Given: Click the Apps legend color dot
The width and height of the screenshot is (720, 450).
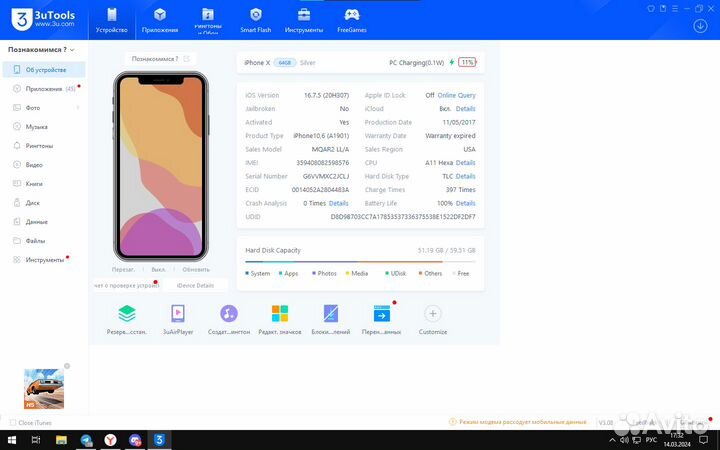Looking at the screenshot, I should [x=280, y=273].
